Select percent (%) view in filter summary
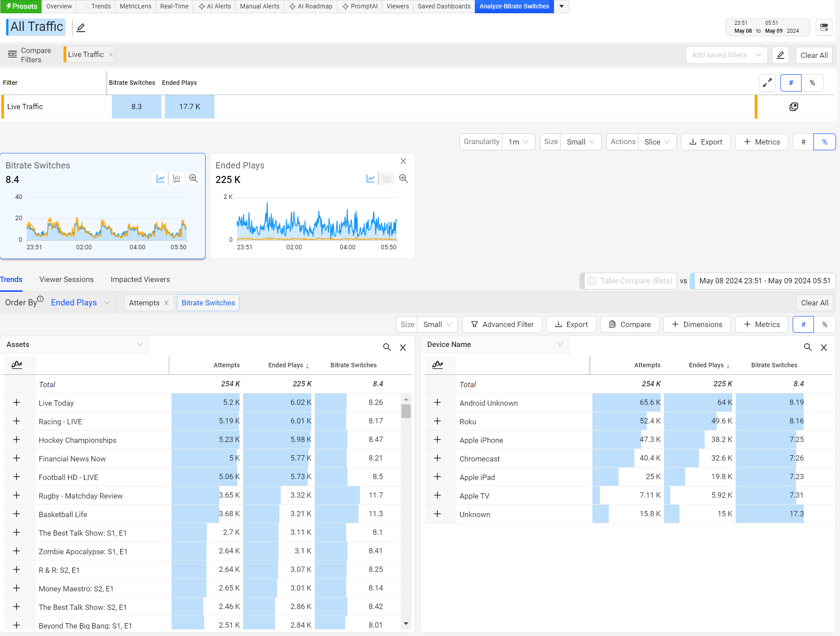 coord(813,83)
